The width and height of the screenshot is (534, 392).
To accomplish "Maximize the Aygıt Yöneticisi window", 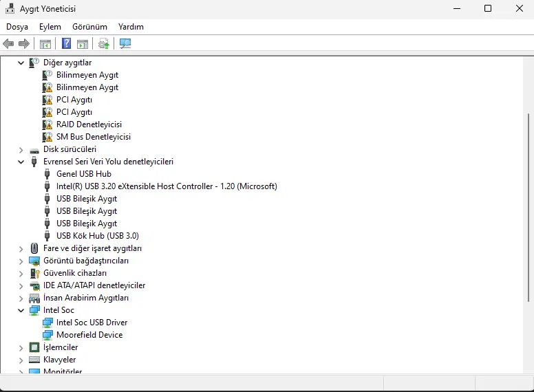I will [x=488, y=8].
